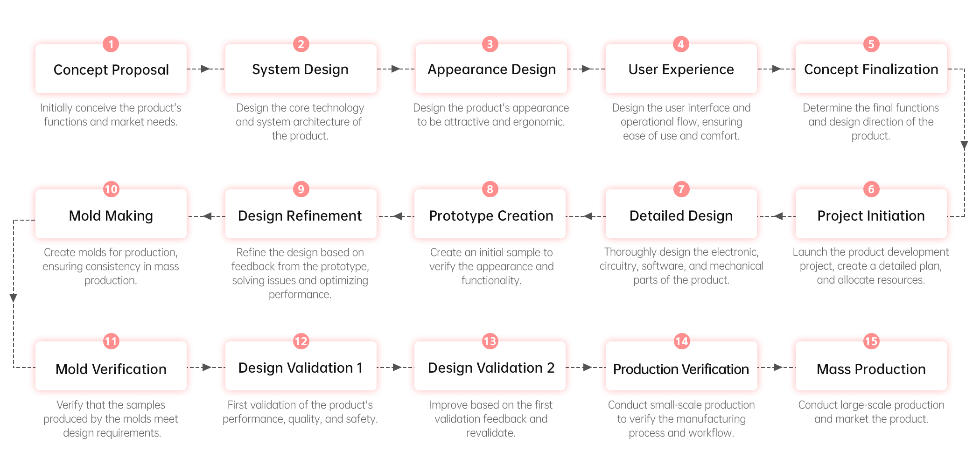Open the User Experience card
This screenshot has height=472, width=980.
pos(681,69)
